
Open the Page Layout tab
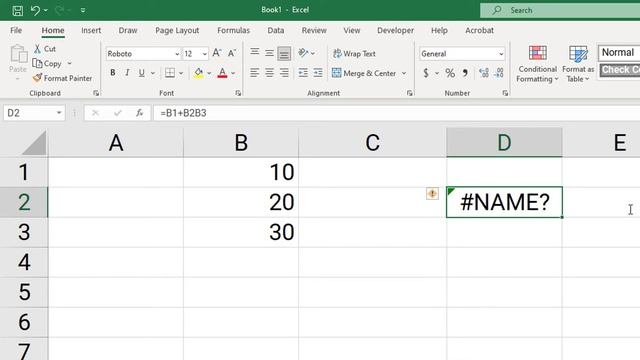coord(177,30)
